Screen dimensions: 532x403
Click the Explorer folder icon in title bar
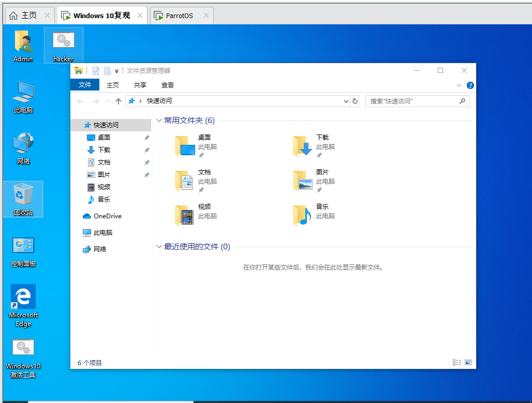click(x=78, y=70)
